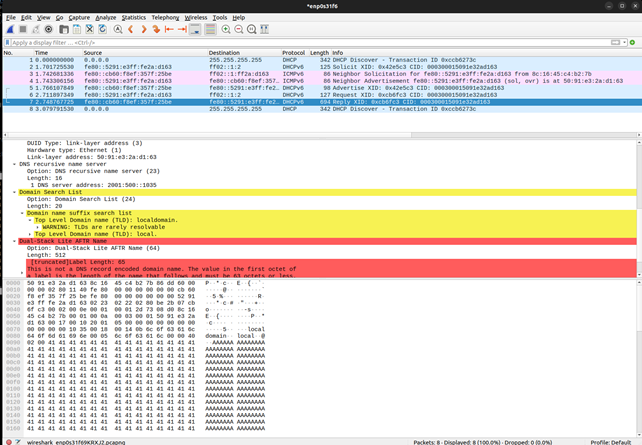Screen dimensions: 642x445
Task: Click Profile: Default in status bar
Action: pos(610,442)
